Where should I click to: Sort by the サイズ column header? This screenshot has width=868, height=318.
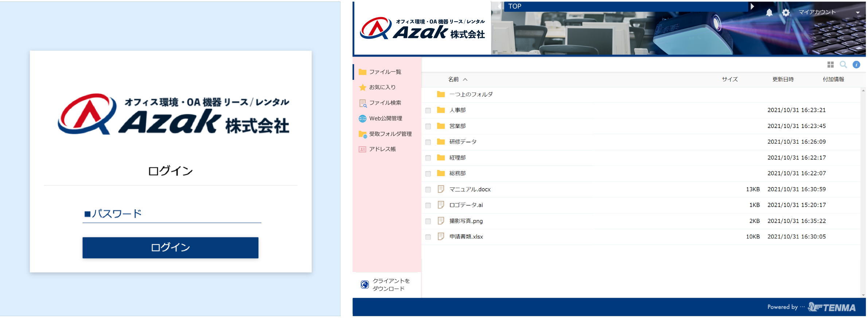[729, 79]
